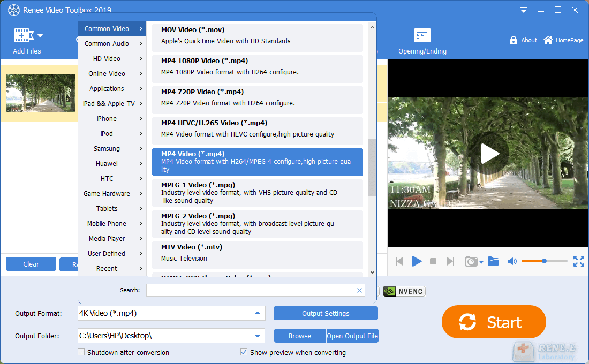The width and height of the screenshot is (589, 364).
Task: Choose MOV Video (*.mov) format
Action: [x=258, y=38]
